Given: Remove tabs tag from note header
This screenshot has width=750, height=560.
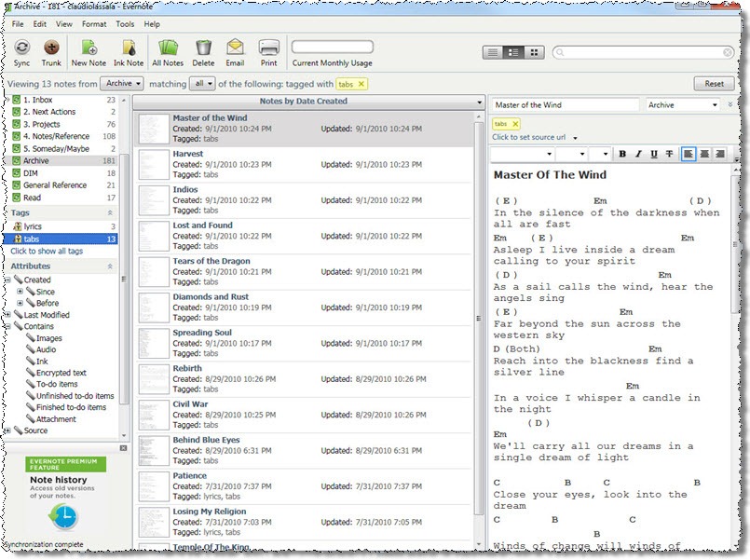Looking at the screenshot, I should pyautogui.click(x=515, y=124).
